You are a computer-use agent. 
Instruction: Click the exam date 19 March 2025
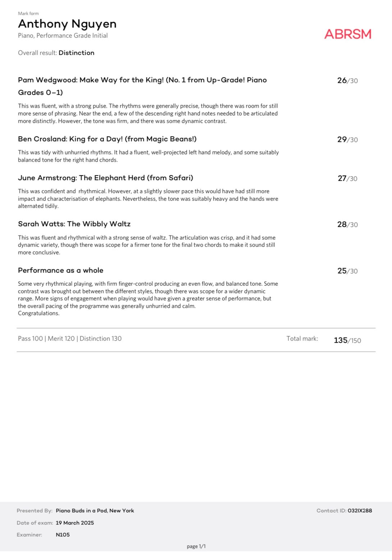[75, 523]
